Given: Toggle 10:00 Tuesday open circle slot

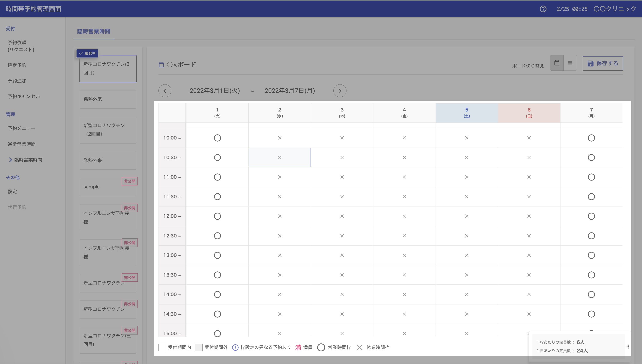Looking at the screenshot, I should 217,138.
